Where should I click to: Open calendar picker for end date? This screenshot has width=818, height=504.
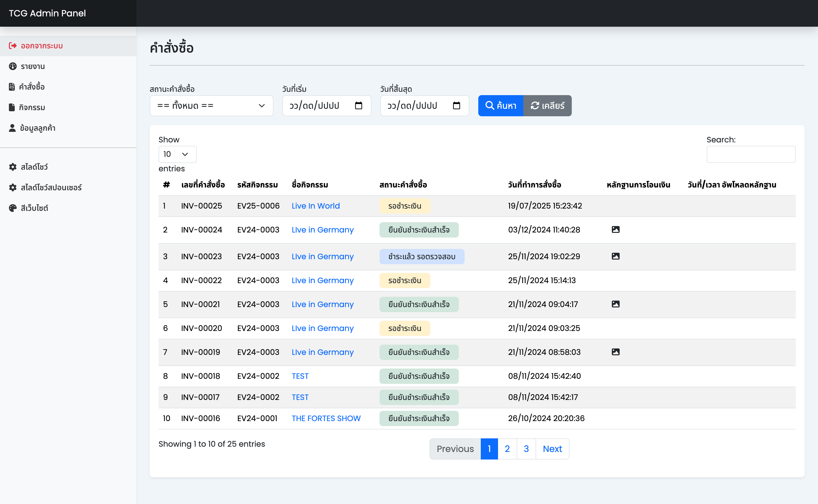click(456, 106)
